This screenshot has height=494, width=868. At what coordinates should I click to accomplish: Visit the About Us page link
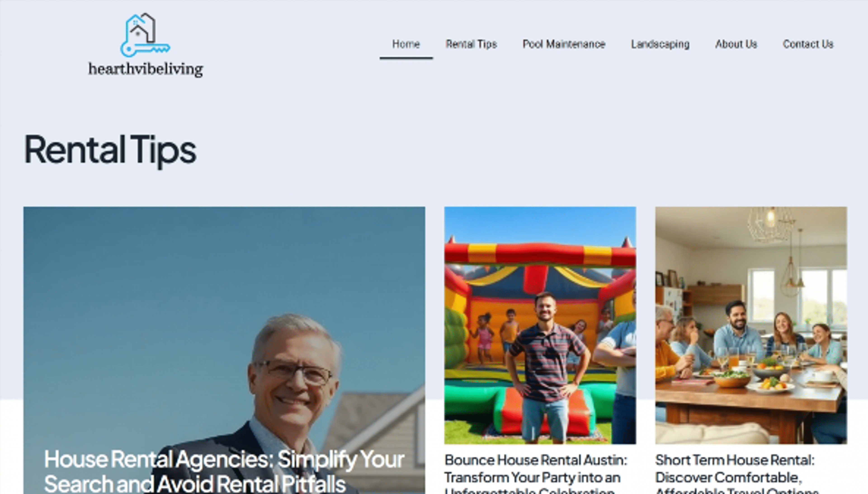(736, 44)
